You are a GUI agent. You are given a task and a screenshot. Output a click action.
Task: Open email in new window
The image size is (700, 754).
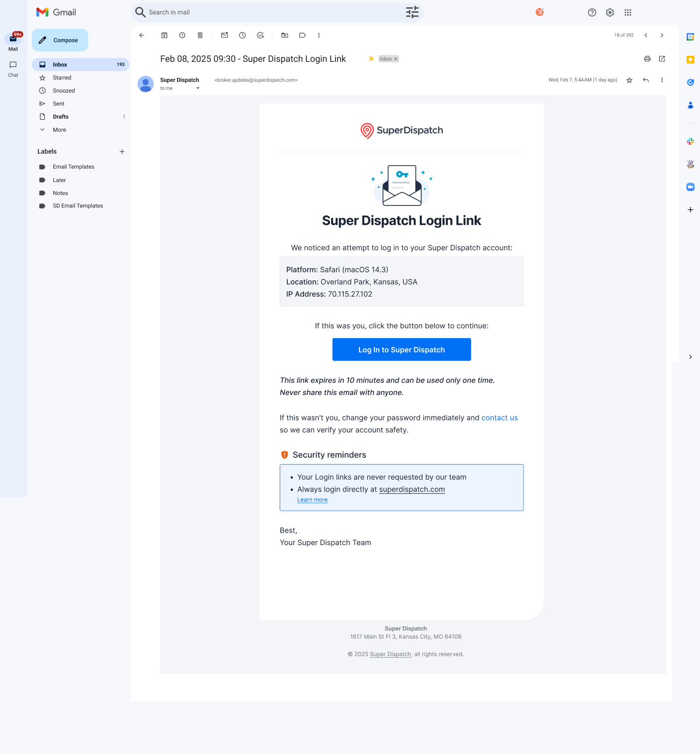coord(662,59)
